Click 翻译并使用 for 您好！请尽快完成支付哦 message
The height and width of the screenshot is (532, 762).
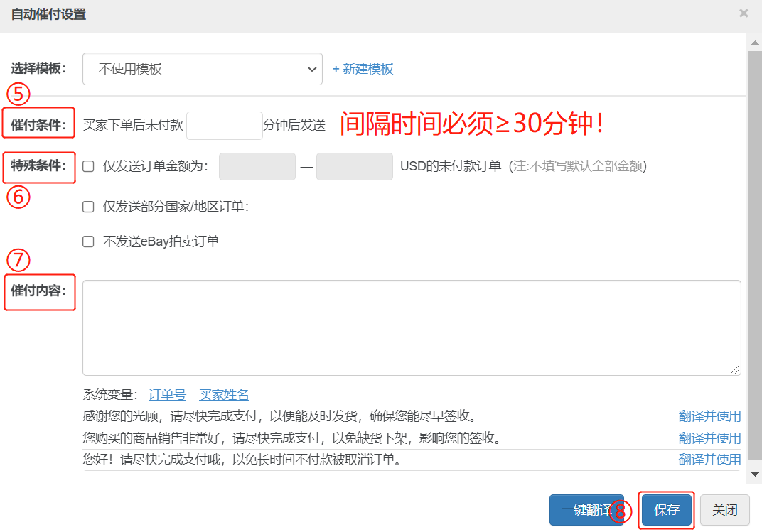click(709, 459)
